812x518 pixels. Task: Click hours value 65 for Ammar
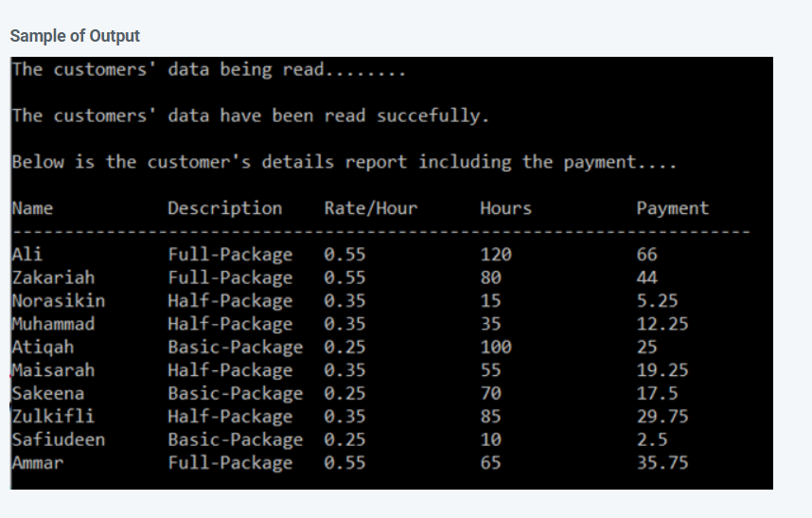pos(491,462)
